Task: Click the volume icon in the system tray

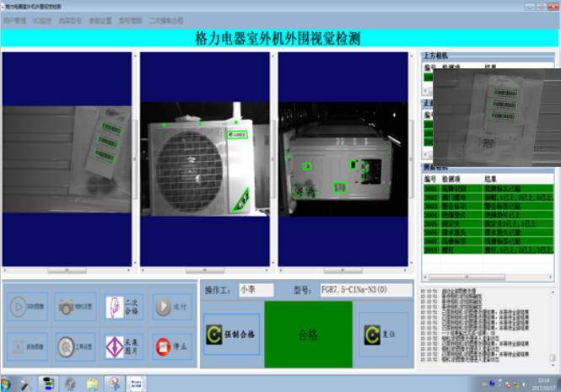Action: [x=524, y=384]
